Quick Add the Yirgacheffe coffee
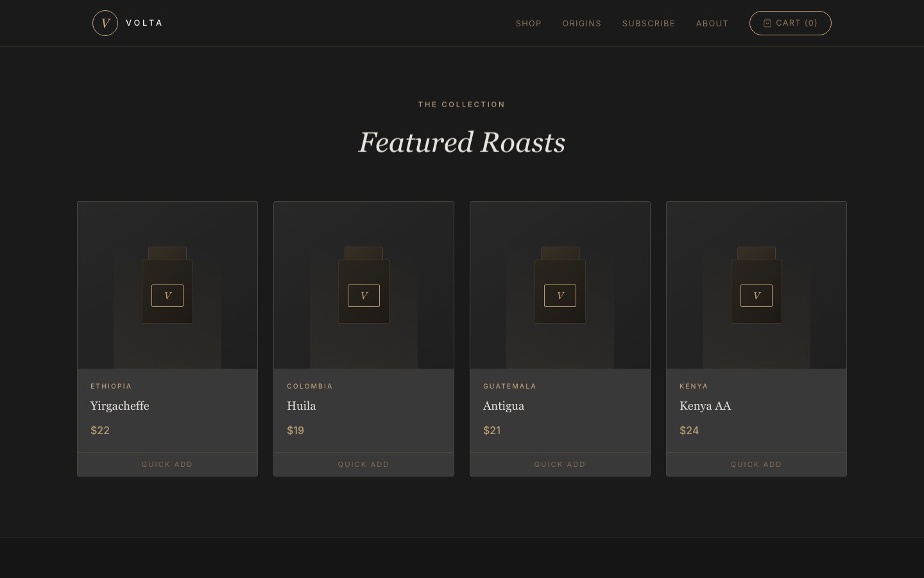This screenshot has width=924, height=578. (x=167, y=464)
